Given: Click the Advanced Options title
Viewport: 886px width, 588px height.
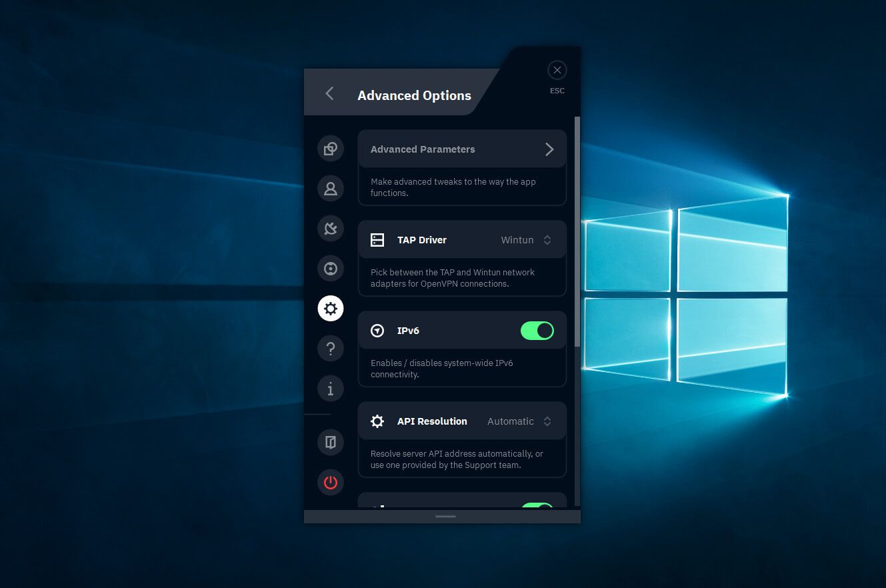Looking at the screenshot, I should (x=414, y=95).
